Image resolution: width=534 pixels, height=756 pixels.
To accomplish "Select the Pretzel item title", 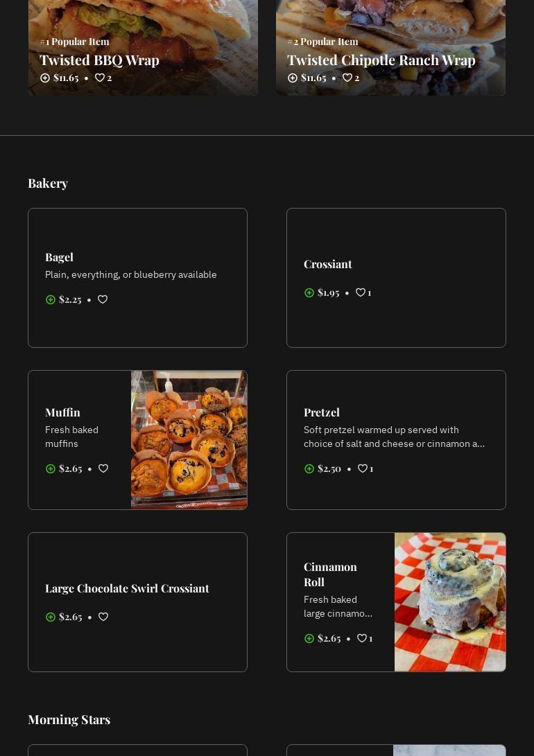I will (322, 412).
